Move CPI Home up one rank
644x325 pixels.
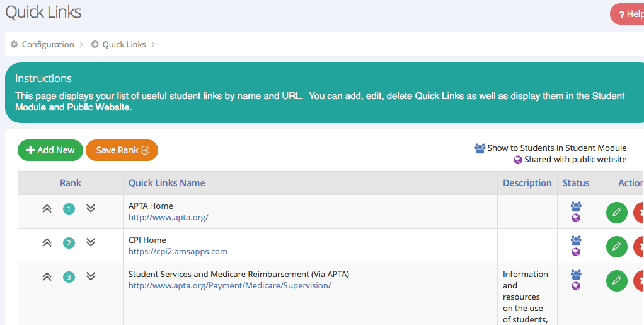pyautogui.click(x=47, y=243)
